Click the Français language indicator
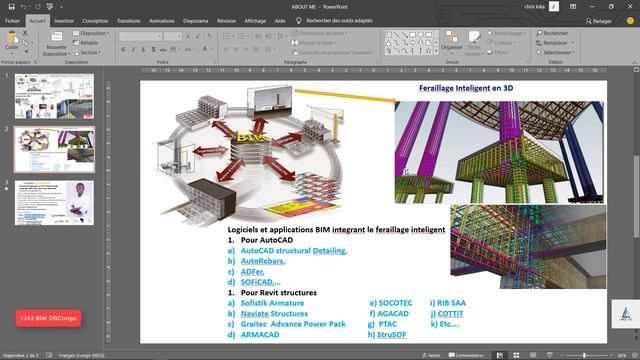 pyautogui.click(x=81, y=356)
